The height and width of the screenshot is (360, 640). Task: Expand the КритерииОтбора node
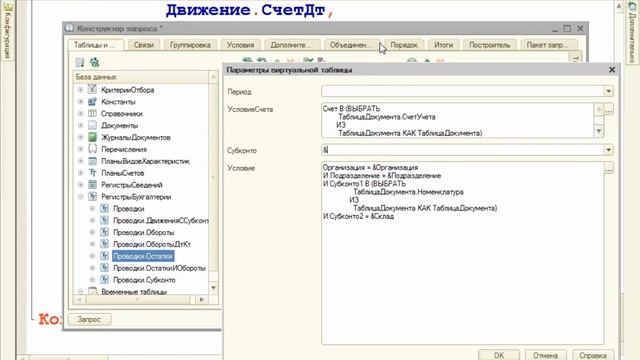tap(80, 89)
